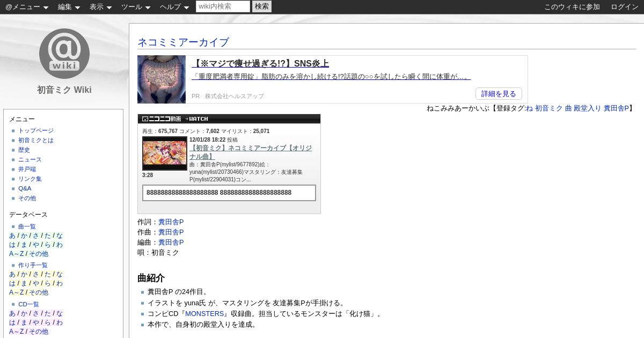Open 歴史 in the sidebar menu
The image size is (644, 338).
pos(24,150)
